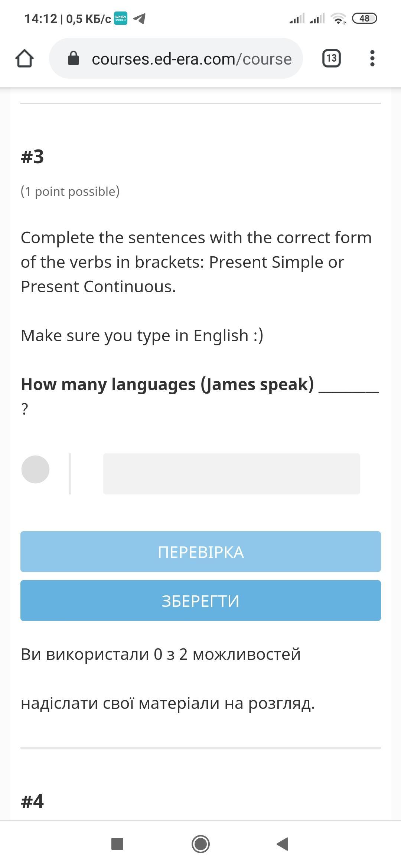401x868 pixels.
Task: Tap the WellGo app status icon
Action: coord(121,18)
